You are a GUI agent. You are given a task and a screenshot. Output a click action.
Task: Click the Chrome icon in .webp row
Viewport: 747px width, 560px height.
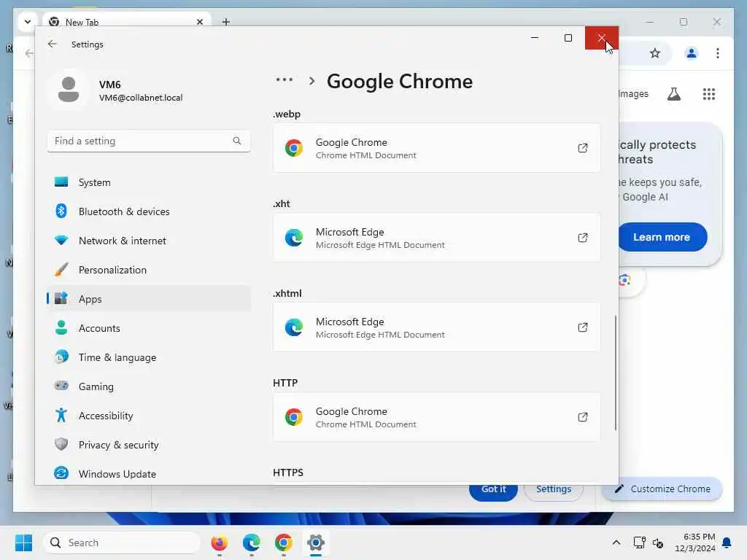click(x=294, y=148)
